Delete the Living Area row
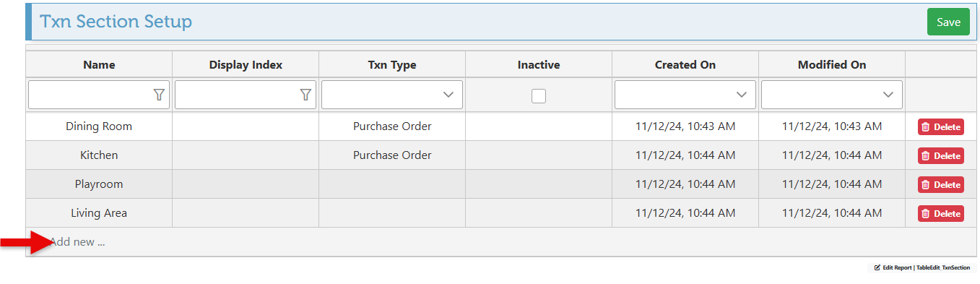Image resolution: width=980 pixels, height=284 pixels. (941, 213)
